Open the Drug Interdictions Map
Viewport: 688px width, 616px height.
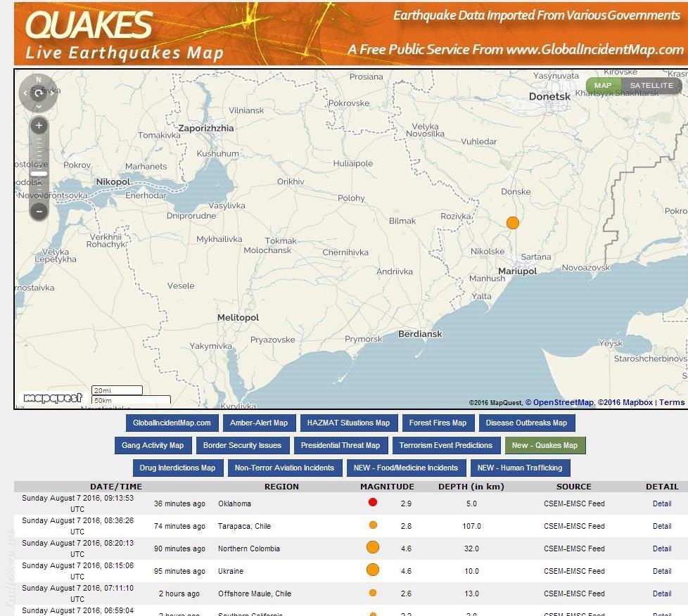[x=178, y=468]
